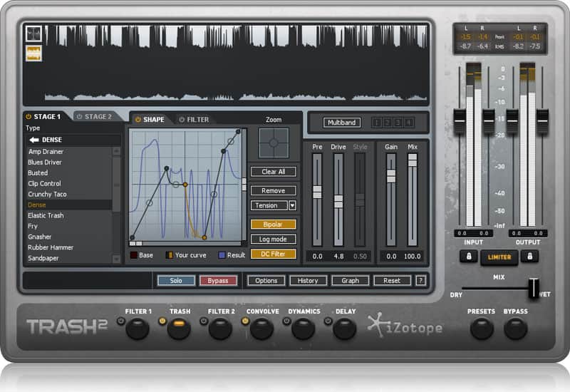Open the Tension dropdown arrow
Image resolution: width=570 pixels, height=392 pixels.
(x=292, y=205)
